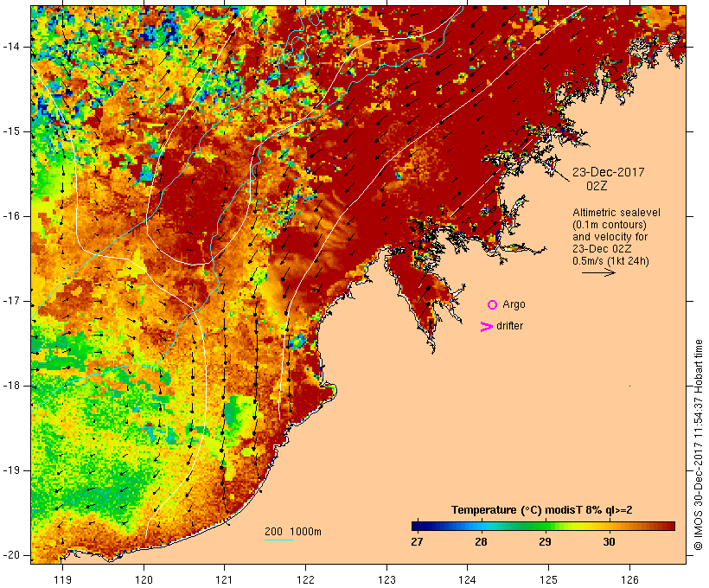The image size is (709, 588).
Task: Click the colorbar tick label '28'
Action: (x=481, y=541)
